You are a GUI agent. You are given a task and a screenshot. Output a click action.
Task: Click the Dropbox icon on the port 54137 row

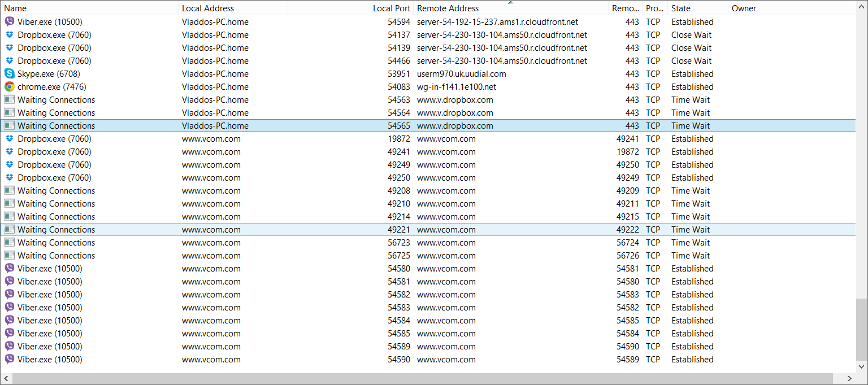(10, 34)
